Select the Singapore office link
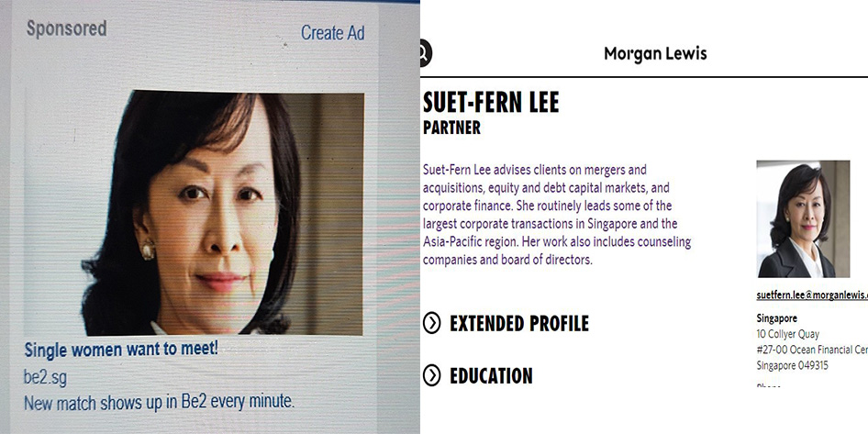Viewport: 868px width, 434px height. (x=776, y=318)
